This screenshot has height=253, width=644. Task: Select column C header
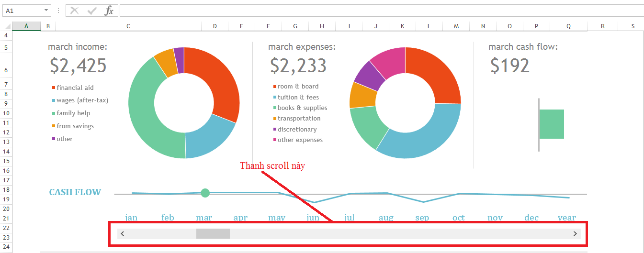[x=128, y=26]
